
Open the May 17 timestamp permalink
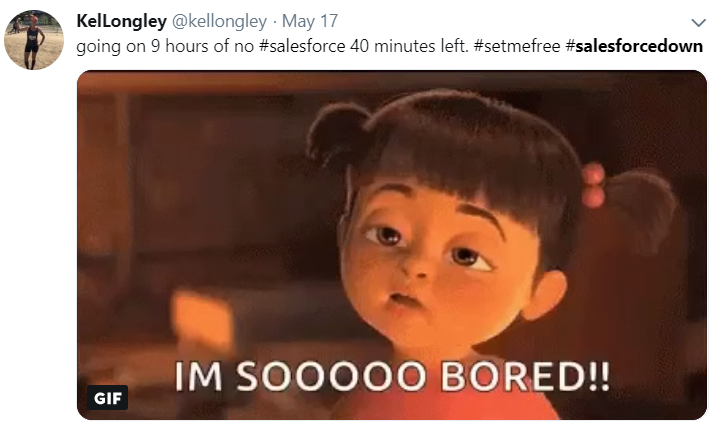310,21
